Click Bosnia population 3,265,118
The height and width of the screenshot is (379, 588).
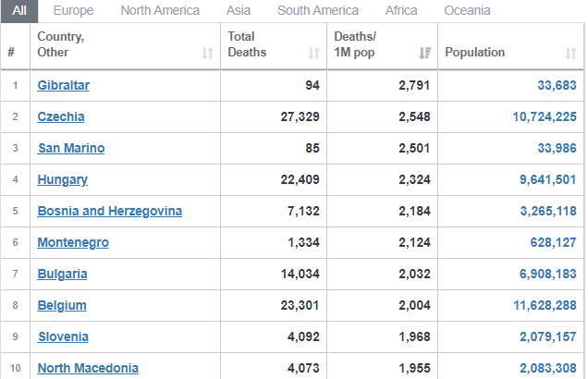(x=548, y=211)
